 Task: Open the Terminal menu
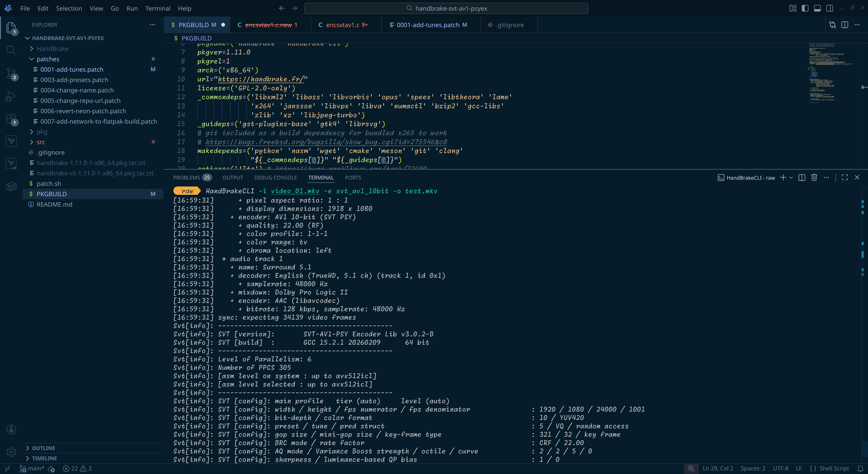click(157, 8)
